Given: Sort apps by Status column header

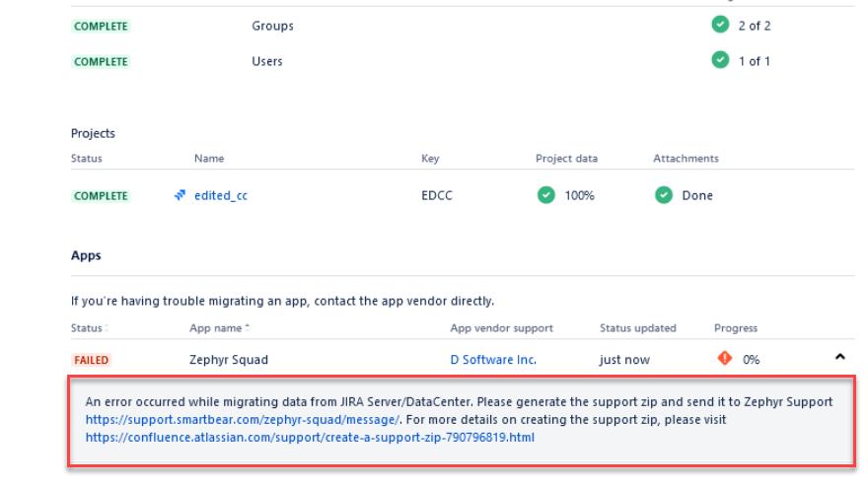Looking at the screenshot, I should pyautogui.click(x=89, y=328).
